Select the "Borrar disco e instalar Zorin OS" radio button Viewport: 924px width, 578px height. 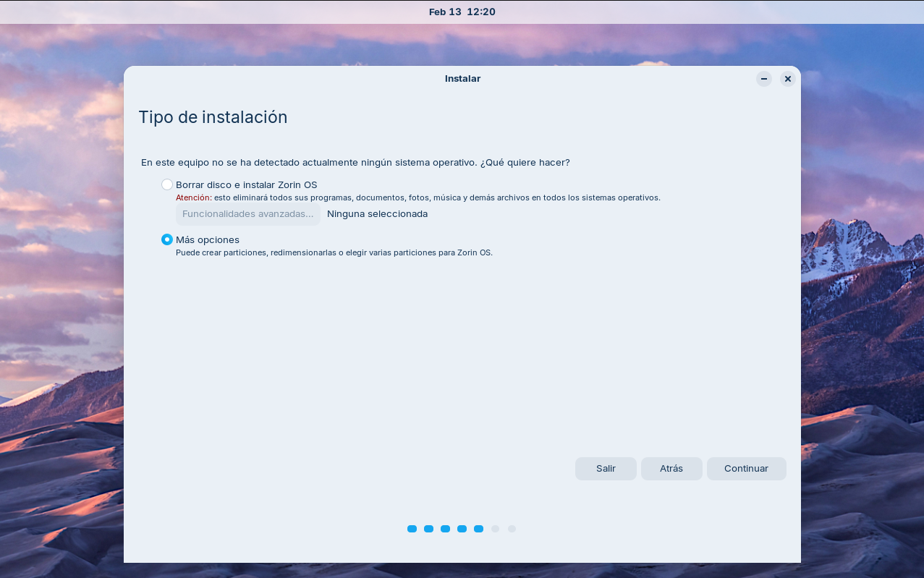(167, 184)
